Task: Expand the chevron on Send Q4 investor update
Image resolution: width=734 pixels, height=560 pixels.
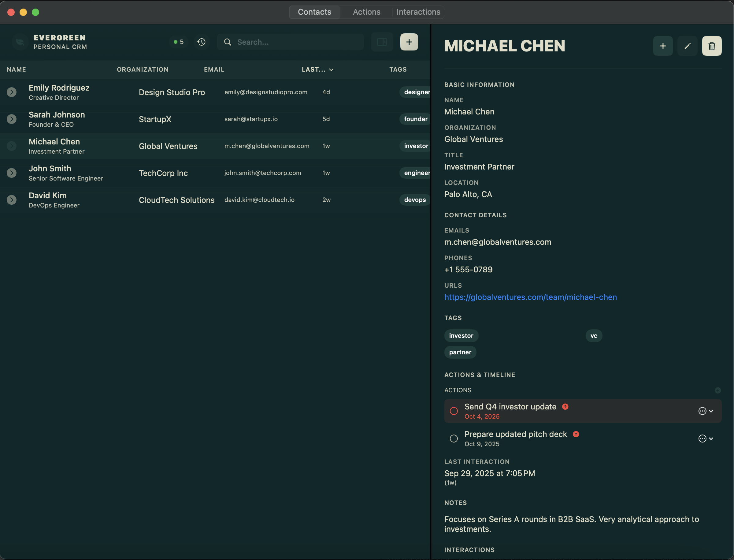Action: (x=711, y=411)
